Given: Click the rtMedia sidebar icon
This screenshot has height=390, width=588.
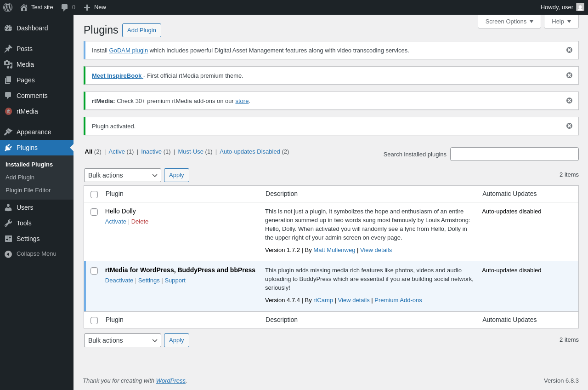Looking at the screenshot, I should point(8,111).
